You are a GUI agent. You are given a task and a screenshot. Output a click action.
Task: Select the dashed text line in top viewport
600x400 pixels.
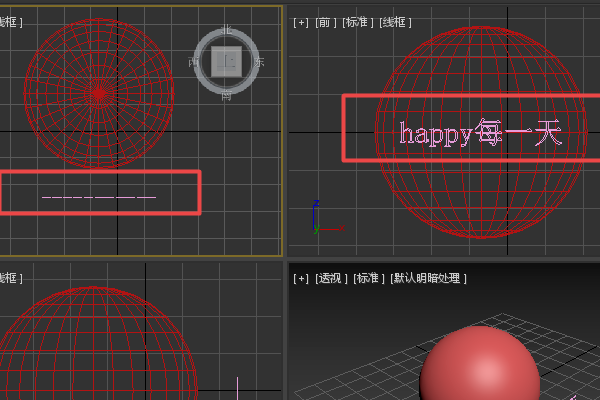pos(98,196)
